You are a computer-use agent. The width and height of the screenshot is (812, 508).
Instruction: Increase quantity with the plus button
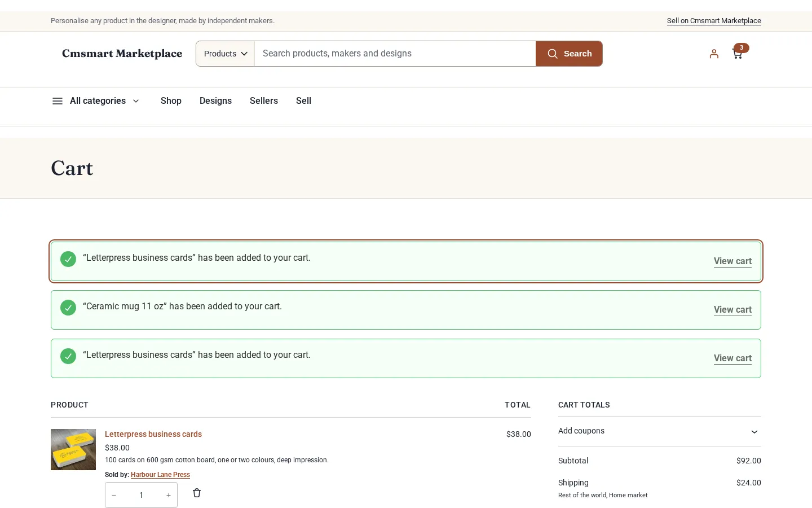pyautogui.click(x=169, y=495)
